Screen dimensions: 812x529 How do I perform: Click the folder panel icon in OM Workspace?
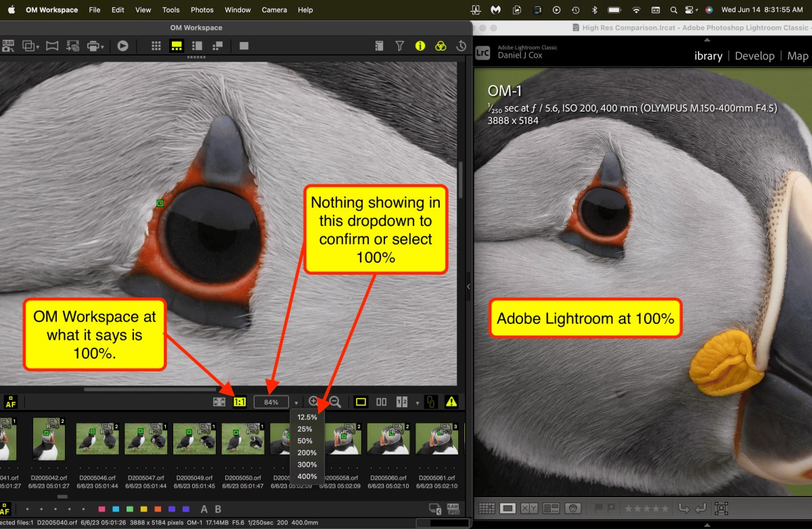(380, 46)
